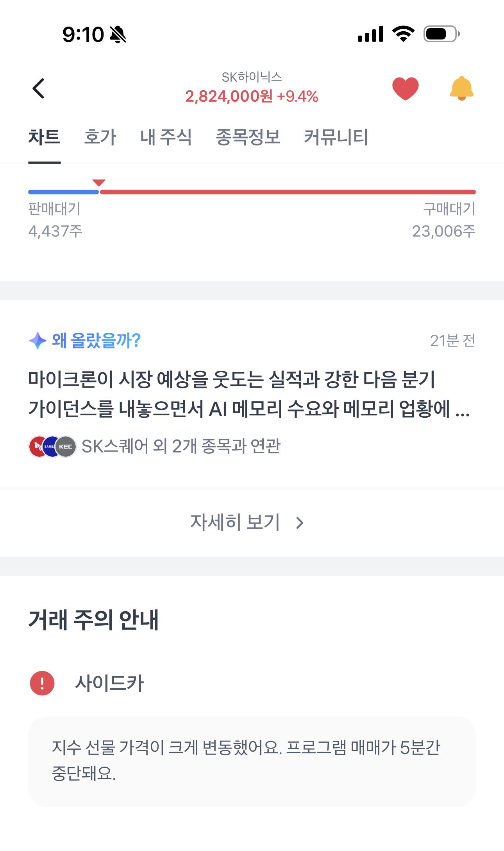Screen dimensions: 504x851
Task: Tap the SK하이닉스 price header
Action: (252, 88)
